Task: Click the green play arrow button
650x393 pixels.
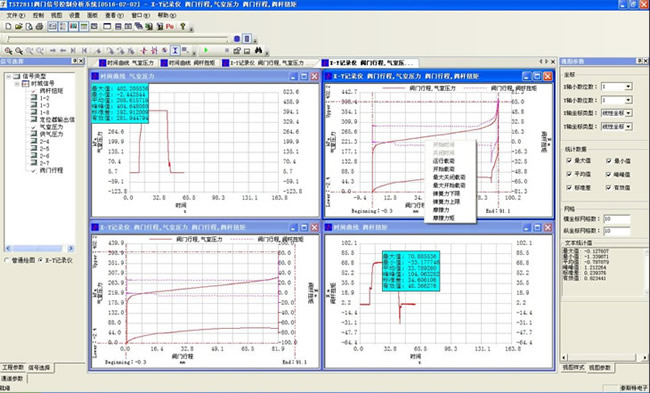Action: click(x=206, y=51)
